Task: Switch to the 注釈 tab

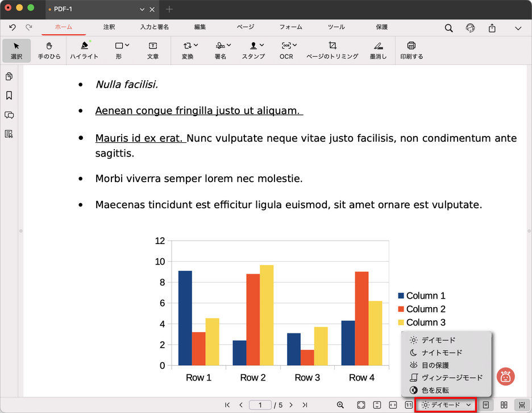Action: pyautogui.click(x=109, y=27)
